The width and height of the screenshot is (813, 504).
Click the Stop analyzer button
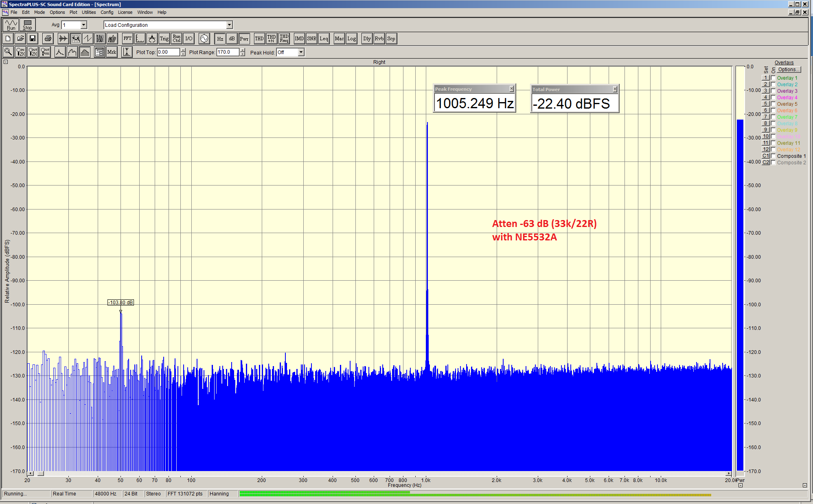(27, 25)
